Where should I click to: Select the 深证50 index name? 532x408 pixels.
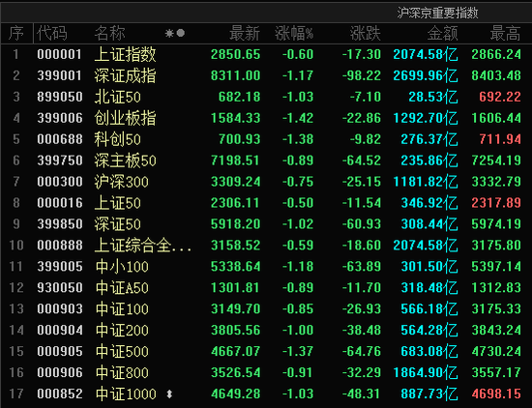pos(117,224)
